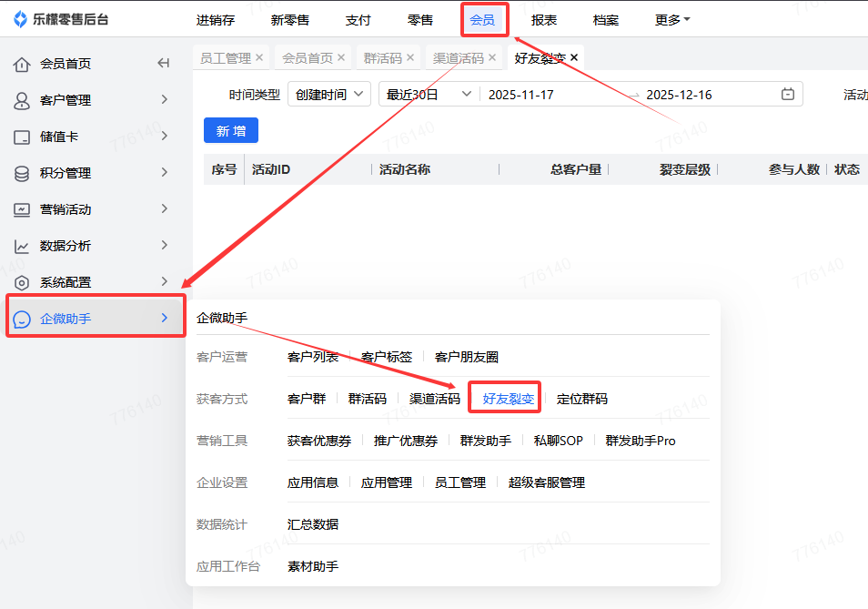Open the calendar icon in date range

(787, 94)
